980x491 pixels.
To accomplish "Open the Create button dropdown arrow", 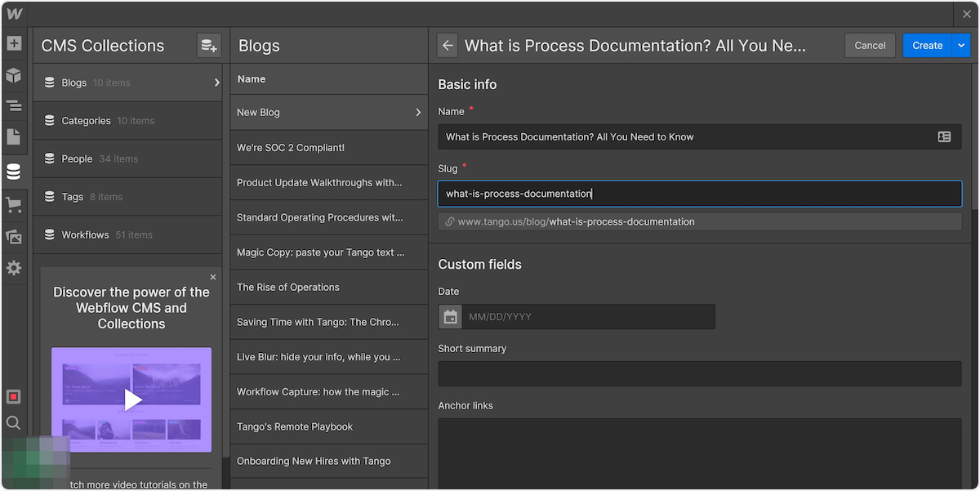I will tap(961, 46).
